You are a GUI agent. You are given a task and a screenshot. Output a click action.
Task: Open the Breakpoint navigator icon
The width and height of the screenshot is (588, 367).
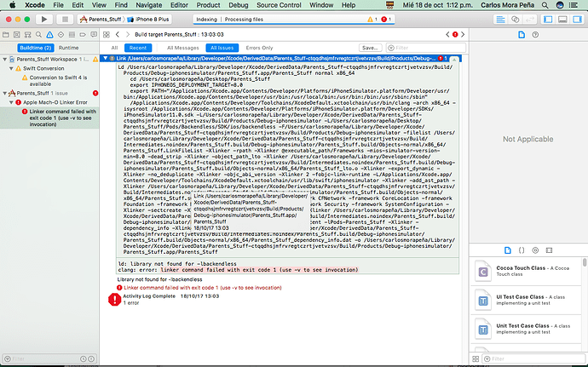[83, 35]
